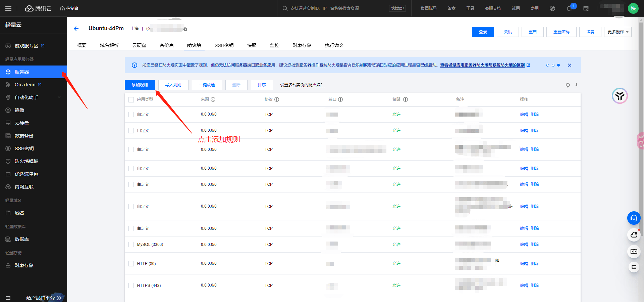The width and height of the screenshot is (644, 302).
Task: Click the 添加规则 button
Action: coord(140,85)
